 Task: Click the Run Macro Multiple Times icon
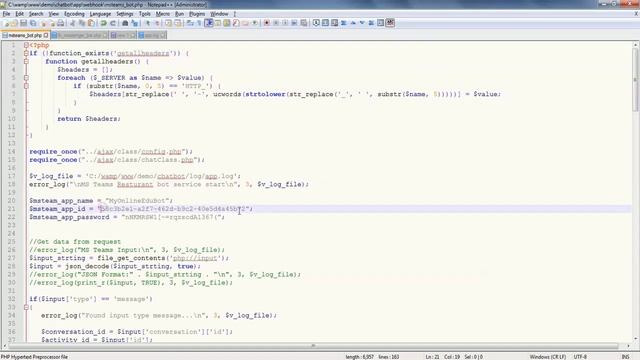point(294,23)
